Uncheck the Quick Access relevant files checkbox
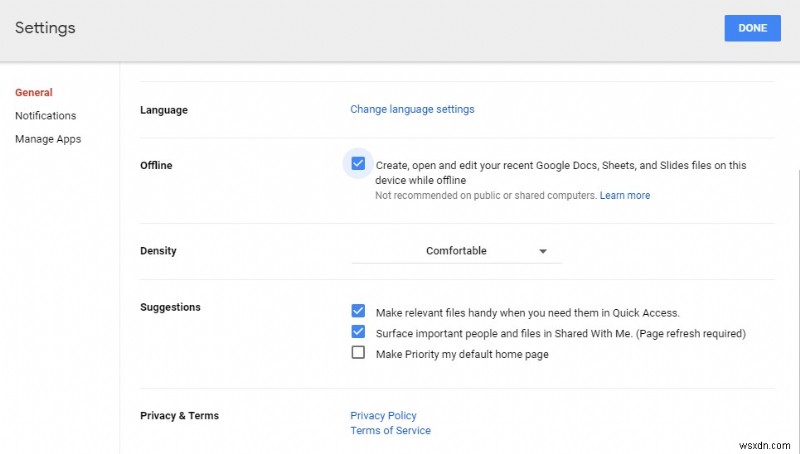Image resolution: width=800 pixels, height=454 pixels. (358, 312)
